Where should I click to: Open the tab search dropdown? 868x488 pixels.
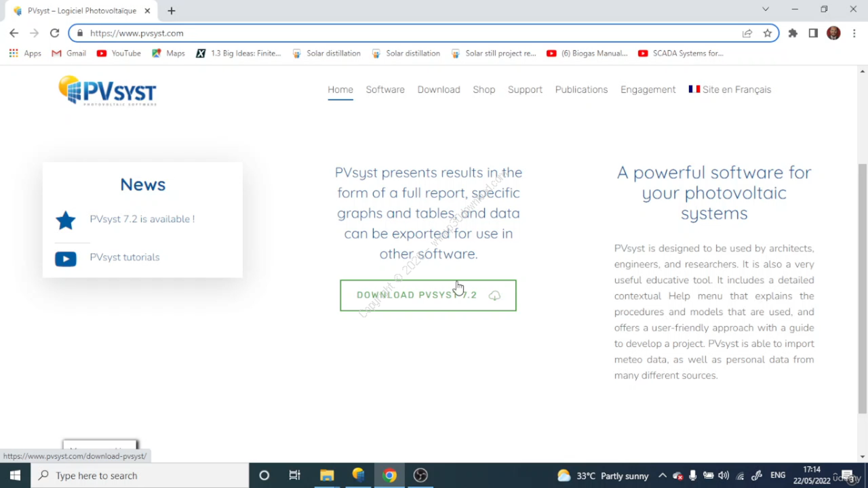(x=766, y=9)
